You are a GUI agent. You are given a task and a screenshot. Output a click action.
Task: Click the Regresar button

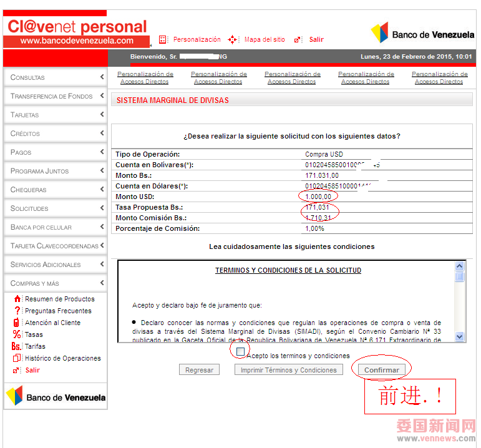199,370
